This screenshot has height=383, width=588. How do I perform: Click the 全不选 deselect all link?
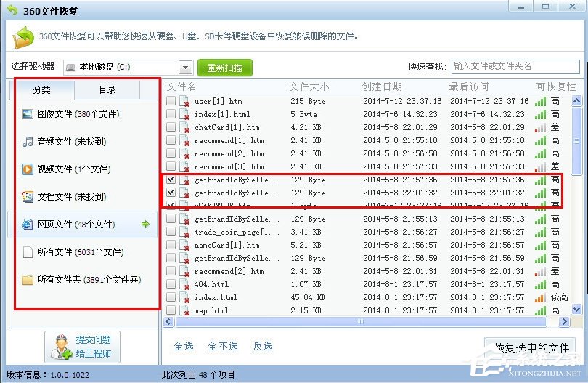click(x=223, y=346)
